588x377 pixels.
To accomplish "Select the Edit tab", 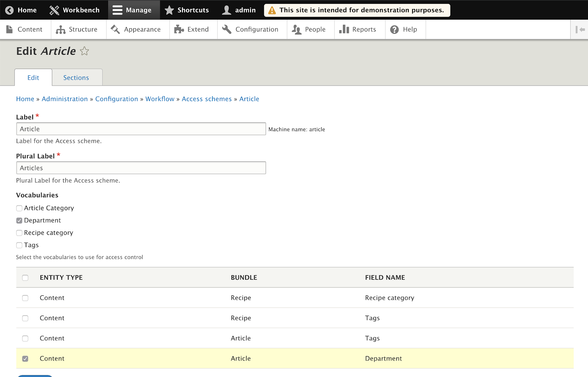I will [x=33, y=78].
